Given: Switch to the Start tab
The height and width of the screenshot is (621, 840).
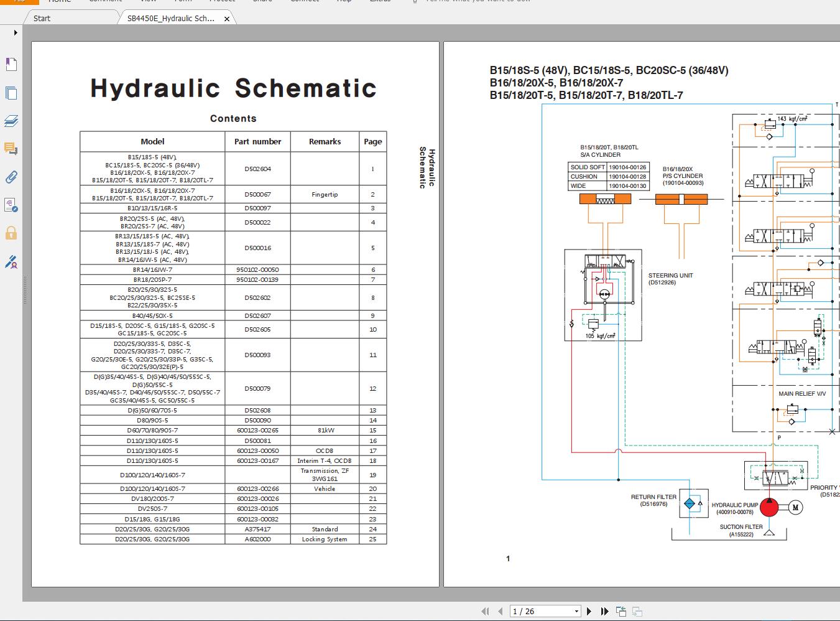Looking at the screenshot, I should pos(42,18).
